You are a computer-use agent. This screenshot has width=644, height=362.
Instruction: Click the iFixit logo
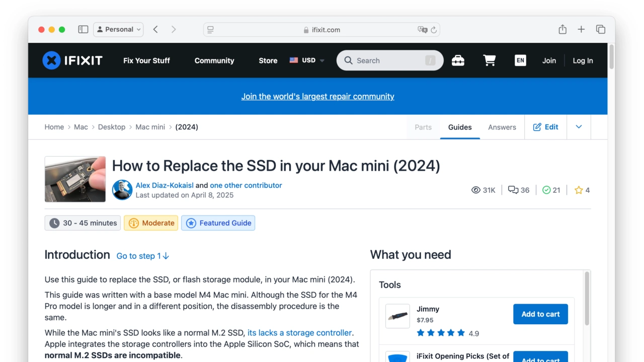72,60
